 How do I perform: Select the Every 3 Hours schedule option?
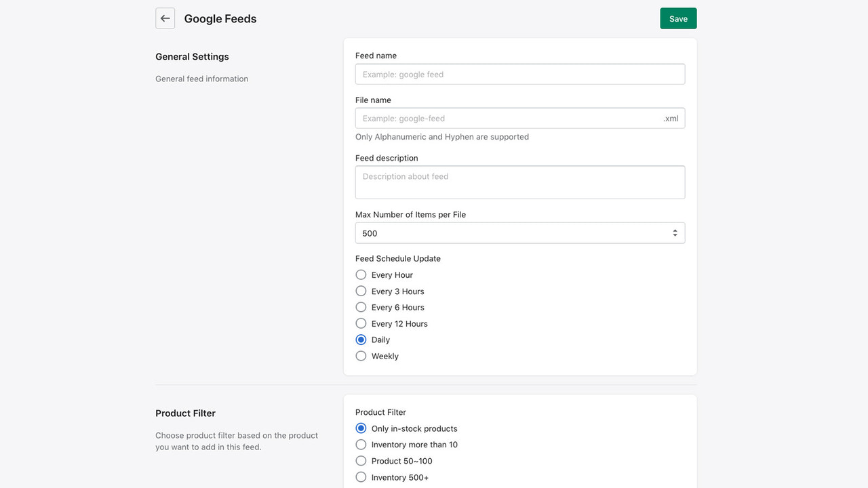361,291
